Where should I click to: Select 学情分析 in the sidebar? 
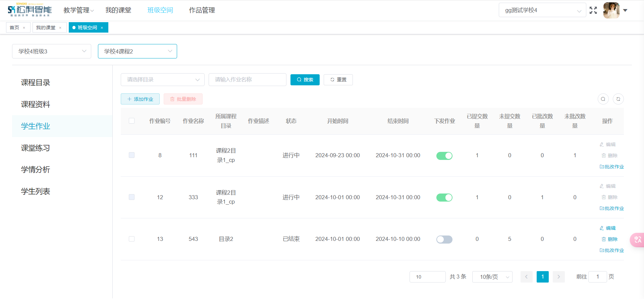coord(36,170)
